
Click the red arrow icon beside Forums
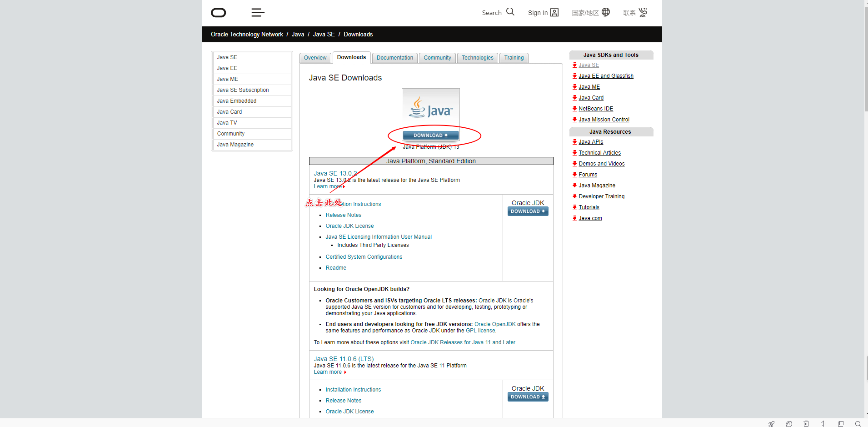(574, 175)
